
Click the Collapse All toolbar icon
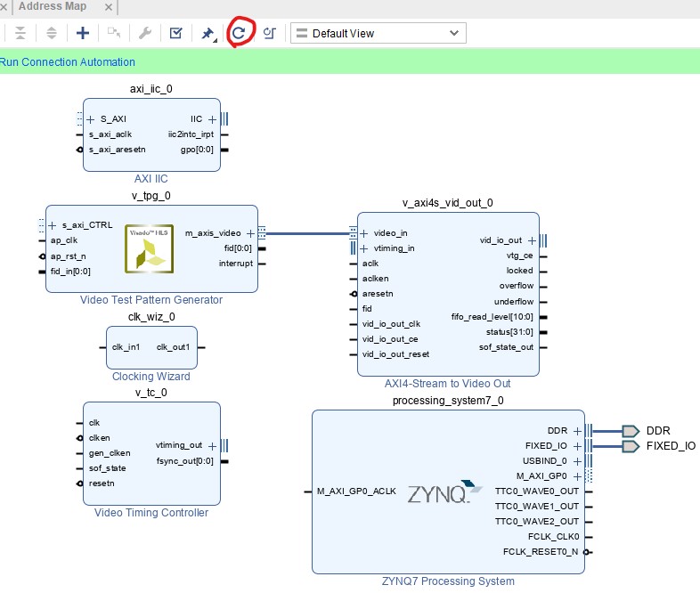tap(20, 33)
